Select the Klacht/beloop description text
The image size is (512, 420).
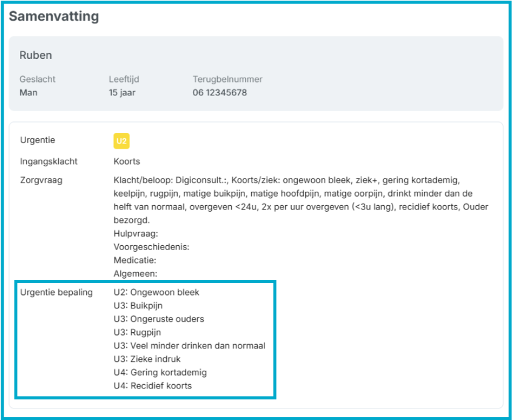point(301,200)
